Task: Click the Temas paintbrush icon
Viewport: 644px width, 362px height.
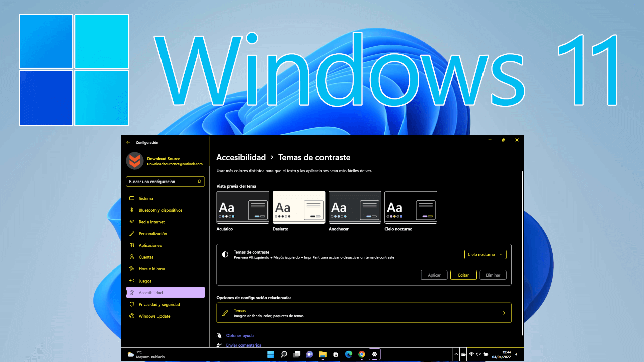Action: point(225,313)
